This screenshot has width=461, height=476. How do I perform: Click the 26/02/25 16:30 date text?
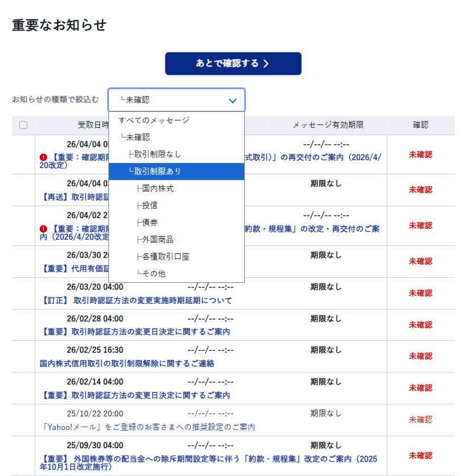(95, 350)
